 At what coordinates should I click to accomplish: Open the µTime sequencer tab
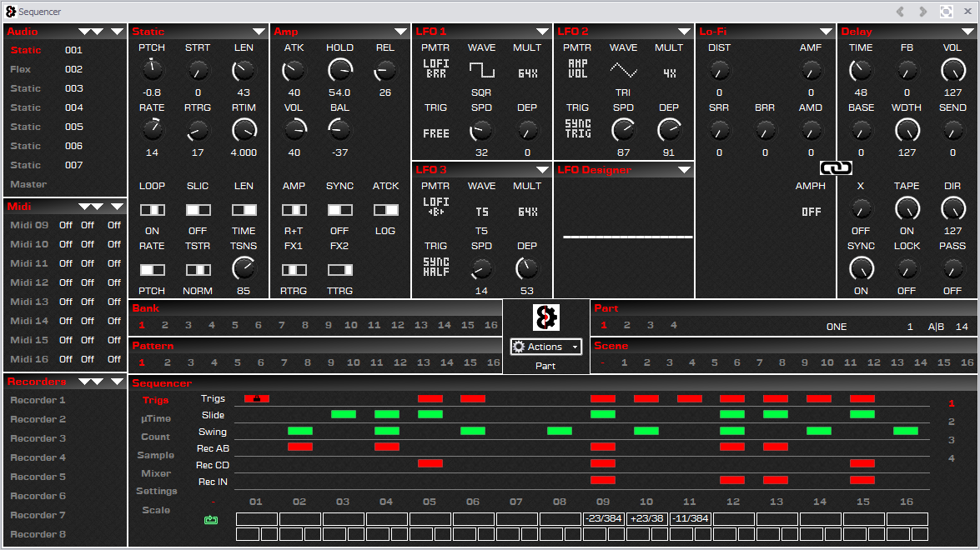point(156,418)
